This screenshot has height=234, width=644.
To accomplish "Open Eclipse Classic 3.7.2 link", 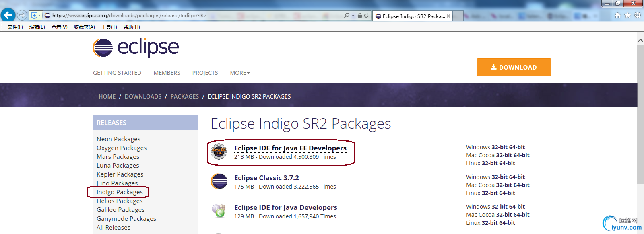I will [266, 178].
